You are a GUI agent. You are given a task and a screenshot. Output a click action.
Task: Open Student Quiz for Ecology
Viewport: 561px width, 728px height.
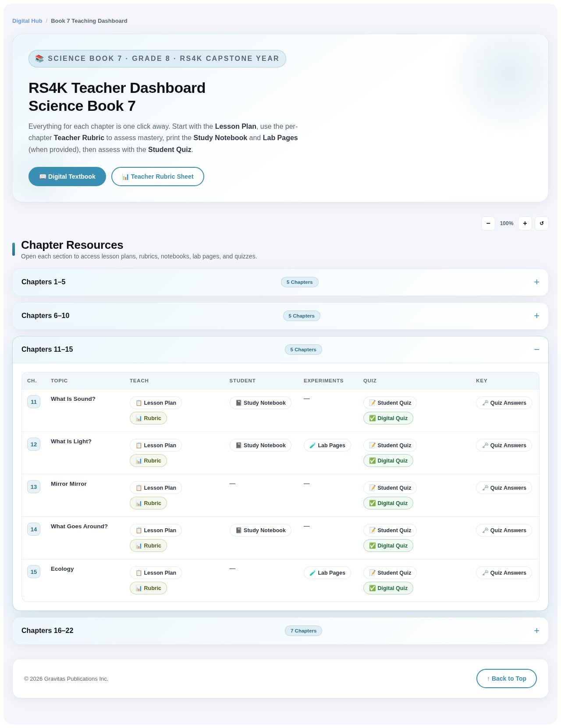(390, 573)
